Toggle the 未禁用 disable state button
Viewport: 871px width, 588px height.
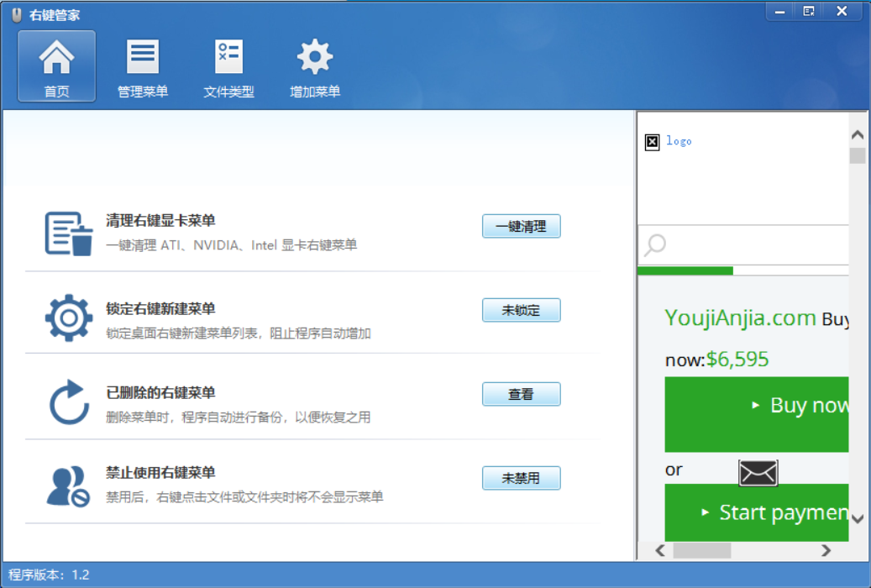pos(521,478)
